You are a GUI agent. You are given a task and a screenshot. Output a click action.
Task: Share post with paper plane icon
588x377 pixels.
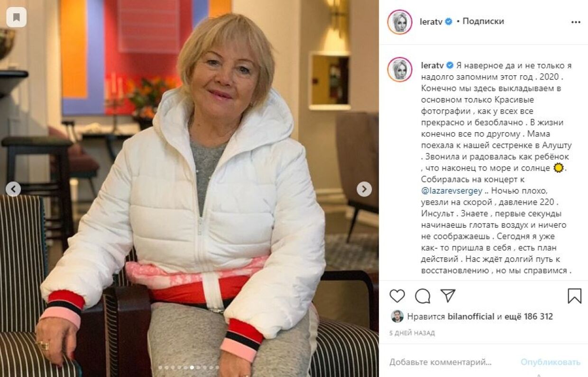click(448, 296)
